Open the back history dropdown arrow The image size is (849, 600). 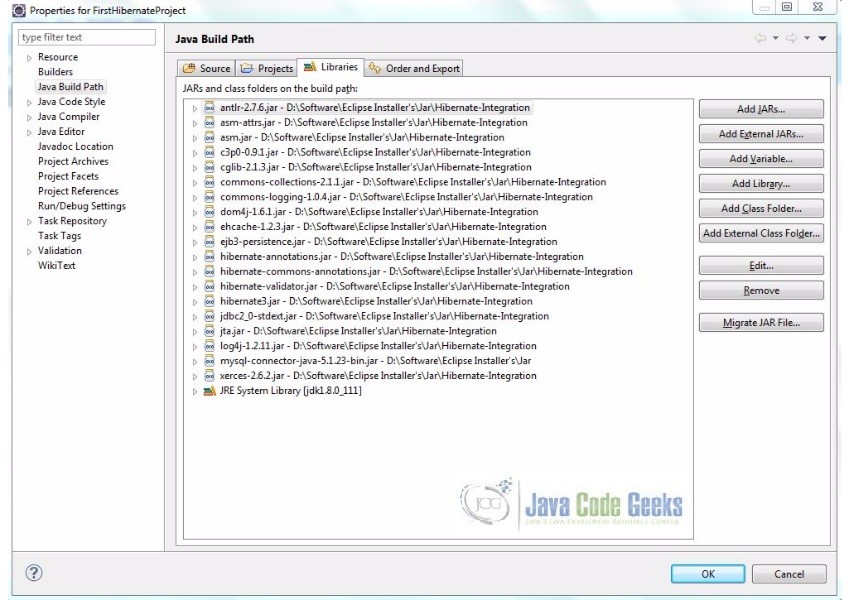point(775,38)
